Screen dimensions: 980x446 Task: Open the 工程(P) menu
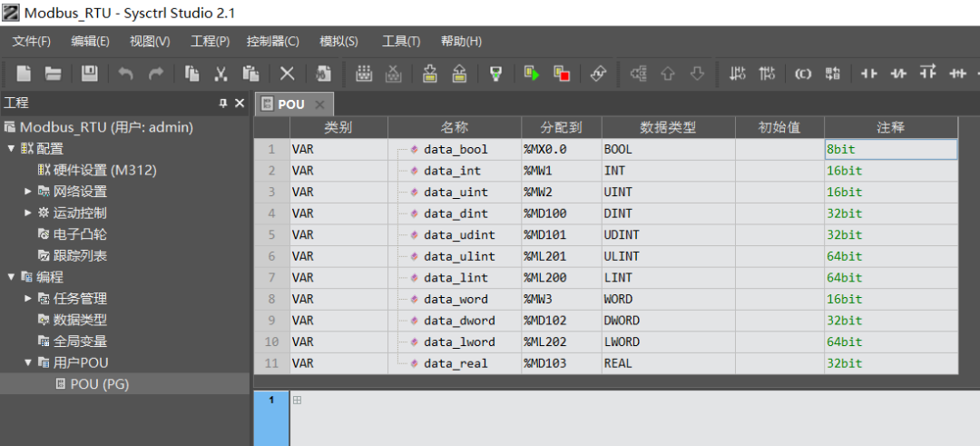pyautogui.click(x=210, y=41)
